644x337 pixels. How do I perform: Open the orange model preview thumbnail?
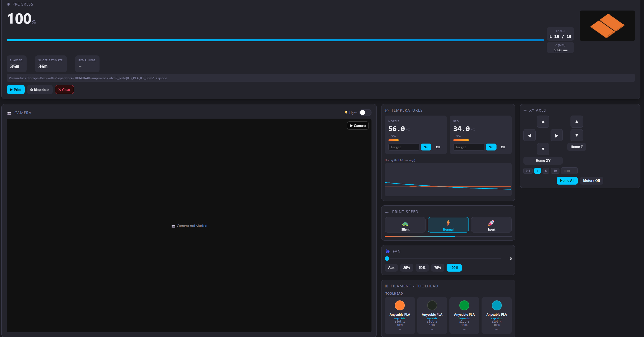pyautogui.click(x=607, y=26)
